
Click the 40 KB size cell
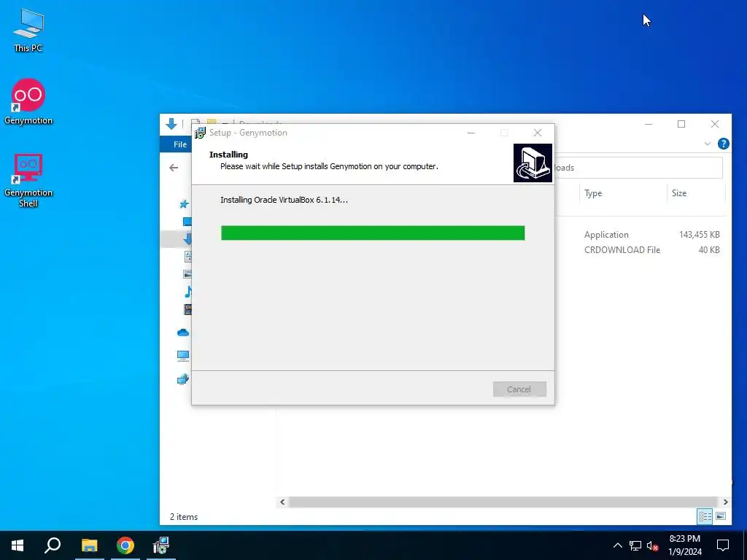point(709,250)
